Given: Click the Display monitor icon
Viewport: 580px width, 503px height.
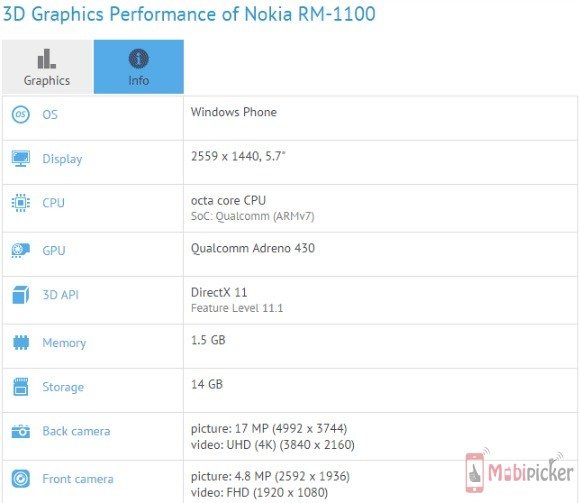Looking at the screenshot, I should coord(21,159).
